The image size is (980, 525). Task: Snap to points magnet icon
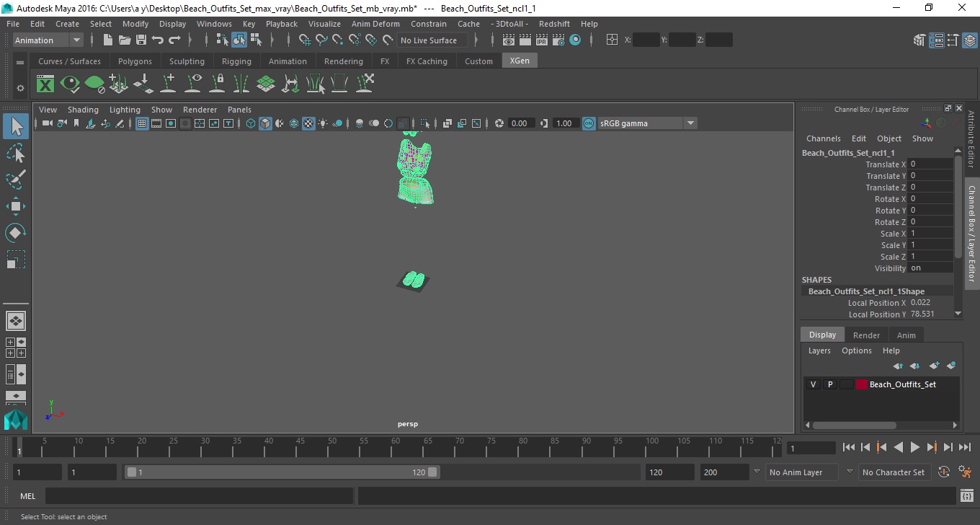pyautogui.click(x=338, y=40)
